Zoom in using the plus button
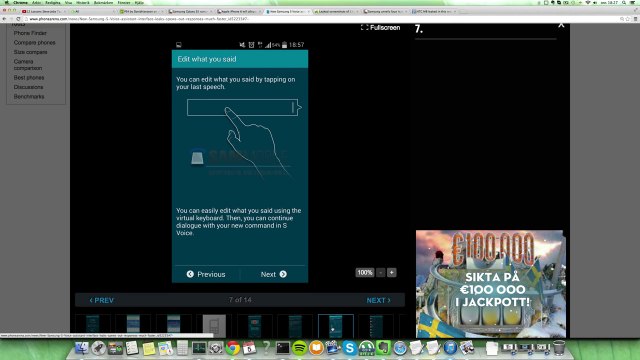Viewport: 640px width, 360px height. click(391, 272)
